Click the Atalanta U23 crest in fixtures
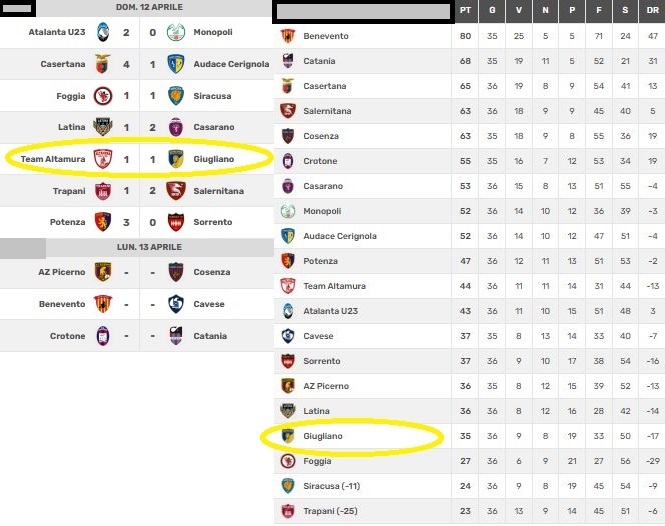This screenshot has width=665, height=526. 101,33
